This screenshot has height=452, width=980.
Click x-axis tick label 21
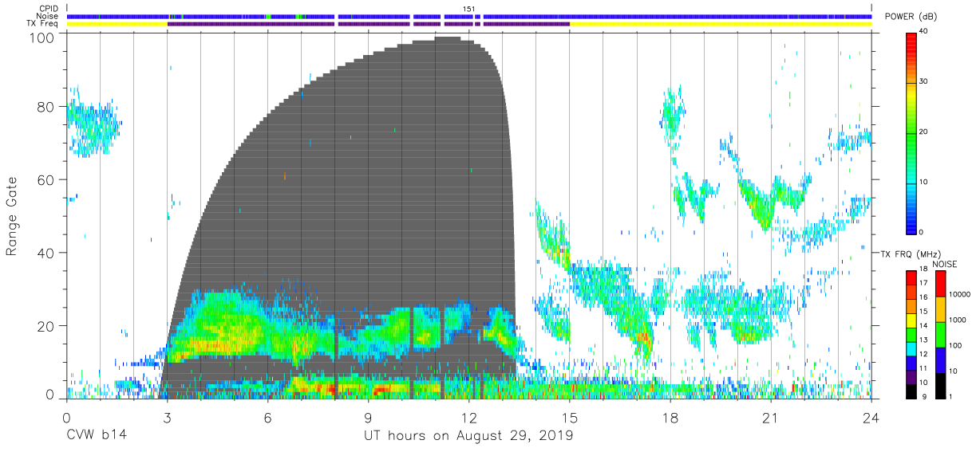coord(771,417)
